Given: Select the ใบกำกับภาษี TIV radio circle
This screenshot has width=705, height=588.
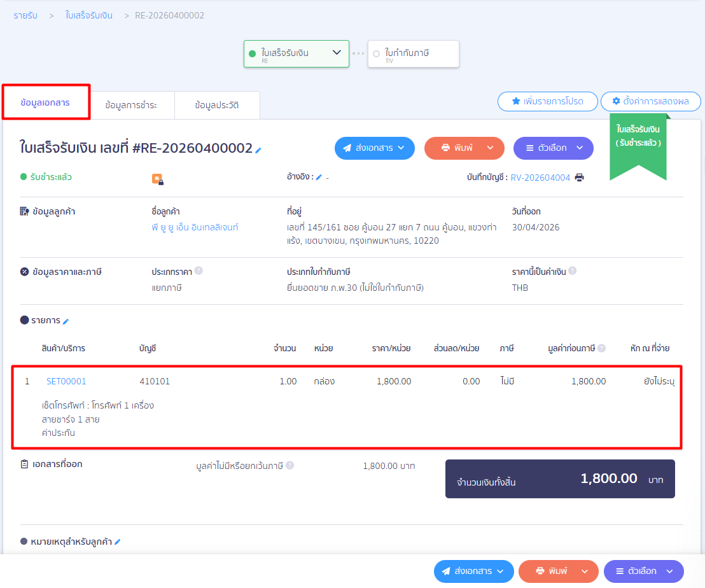Looking at the screenshot, I should tap(376, 54).
